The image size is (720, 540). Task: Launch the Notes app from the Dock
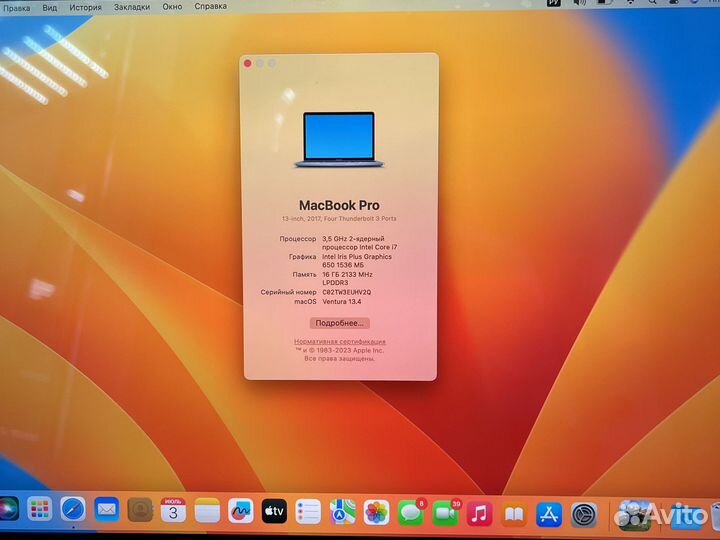pyautogui.click(x=207, y=511)
